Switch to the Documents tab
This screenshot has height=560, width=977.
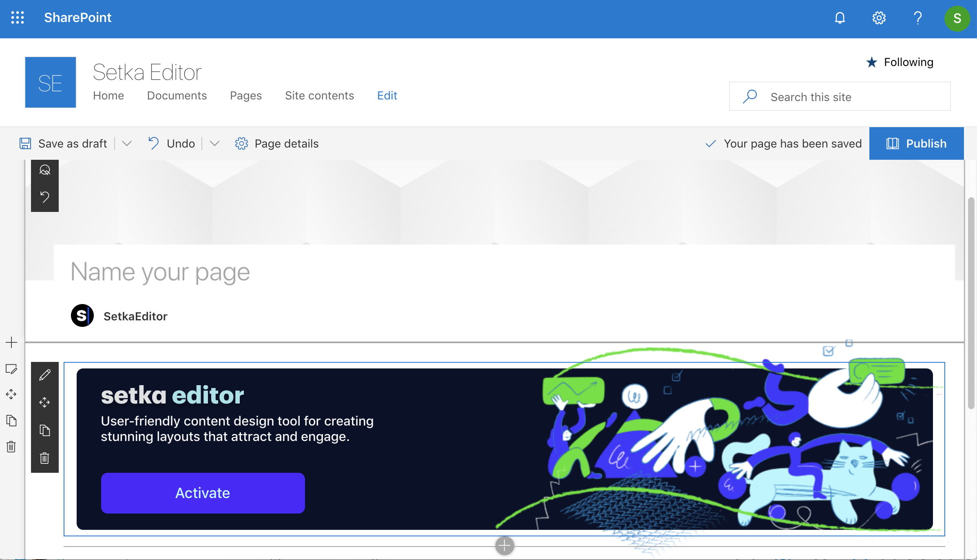pyautogui.click(x=177, y=96)
